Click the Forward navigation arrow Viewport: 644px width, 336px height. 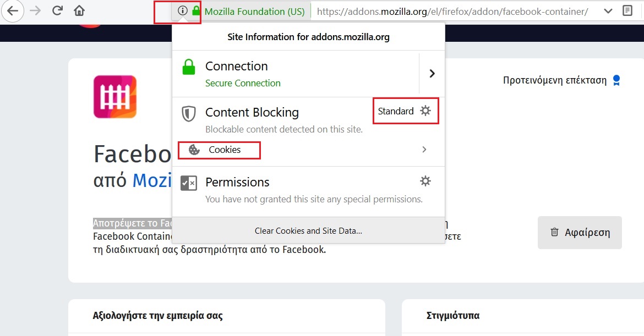pyautogui.click(x=36, y=10)
